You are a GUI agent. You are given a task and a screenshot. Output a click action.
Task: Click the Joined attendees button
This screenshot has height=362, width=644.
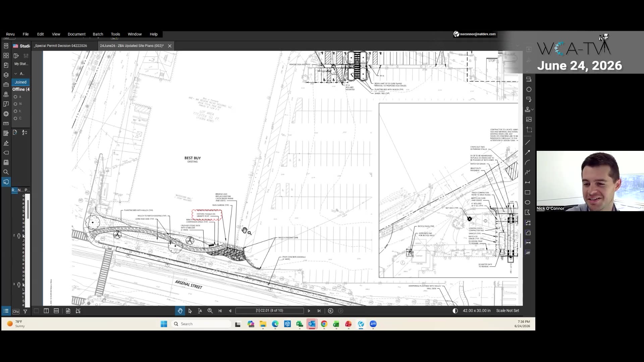coord(20,82)
